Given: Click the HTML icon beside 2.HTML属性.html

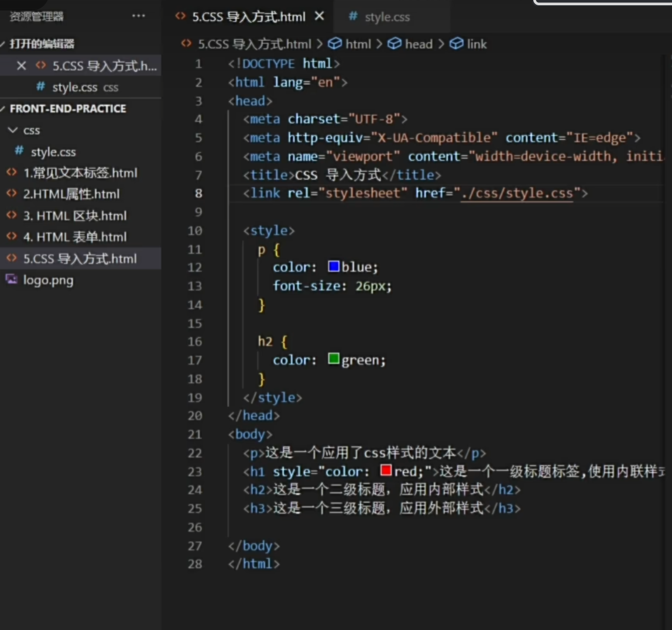Looking at the screenshot, I should point(12,194).
